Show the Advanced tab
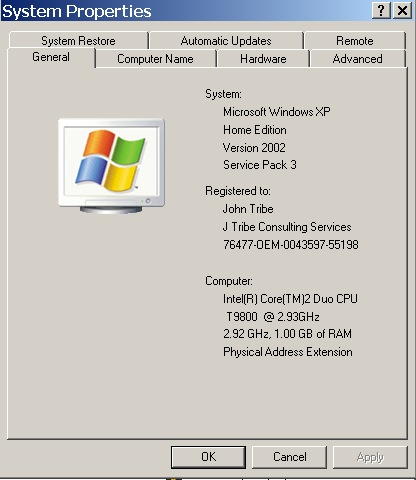The height and width of the screenshot is (480, 416). (x=357, y=59)
